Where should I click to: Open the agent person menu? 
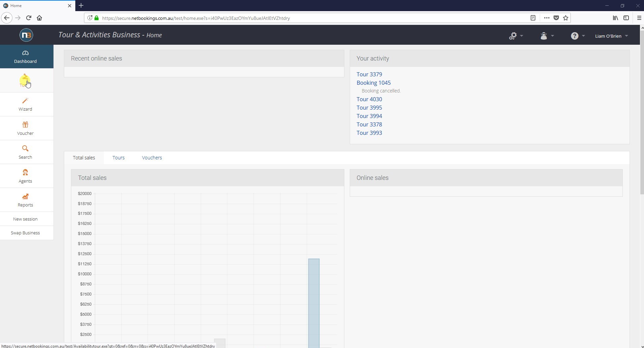click(547, 36)
